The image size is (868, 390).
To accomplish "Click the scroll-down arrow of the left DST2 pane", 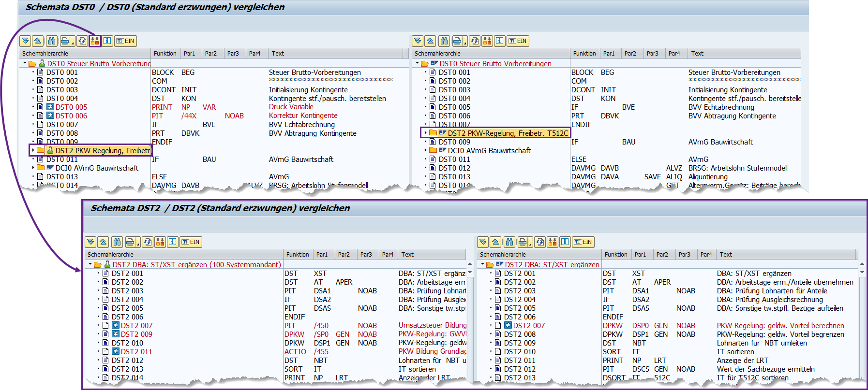I will (x=470, y=272).
